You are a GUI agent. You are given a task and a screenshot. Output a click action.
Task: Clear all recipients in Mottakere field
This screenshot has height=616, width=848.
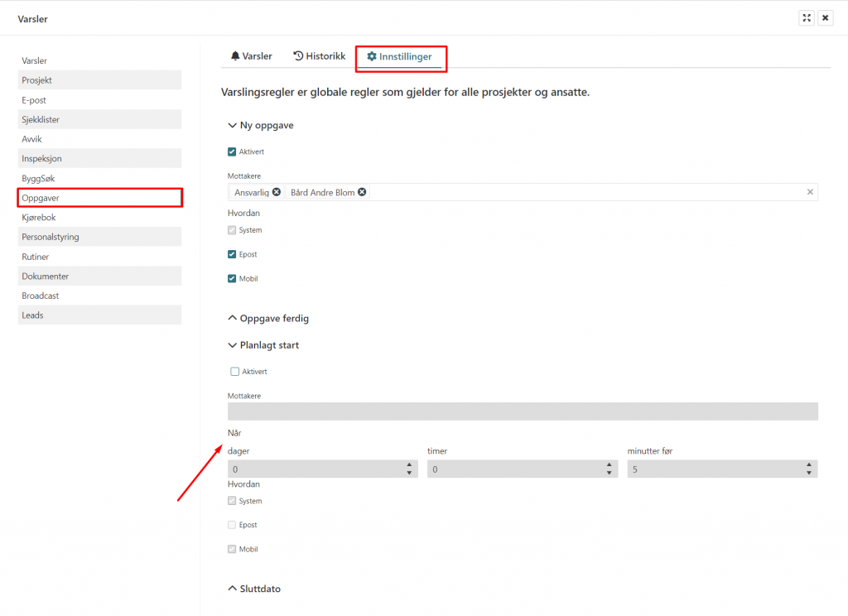tap(810, 192)
